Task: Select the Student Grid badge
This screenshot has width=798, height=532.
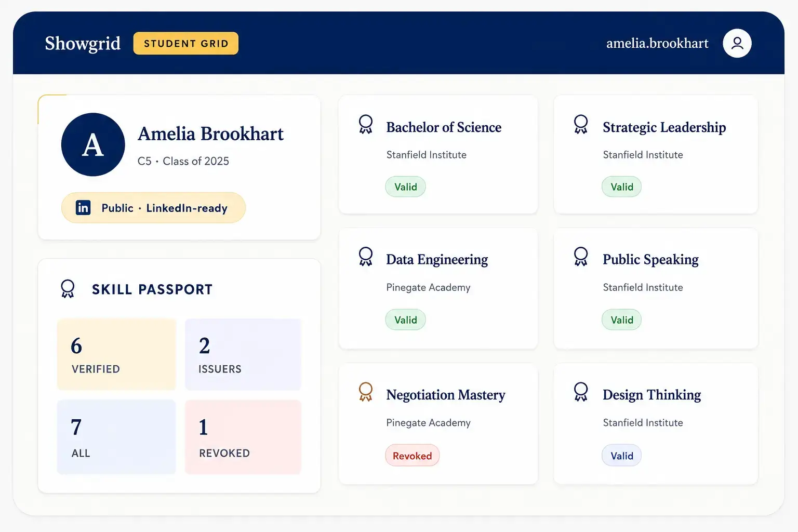Action: pos(186,43)
